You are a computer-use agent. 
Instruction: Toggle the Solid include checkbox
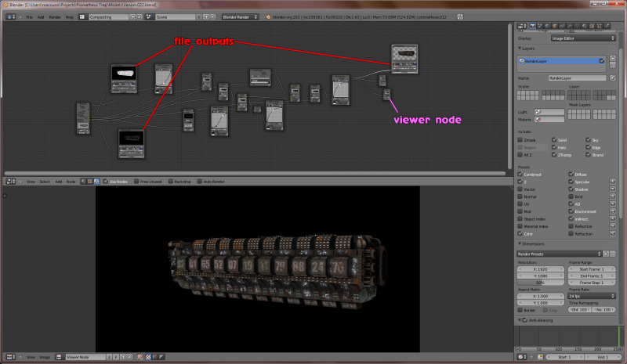(554, 140)
